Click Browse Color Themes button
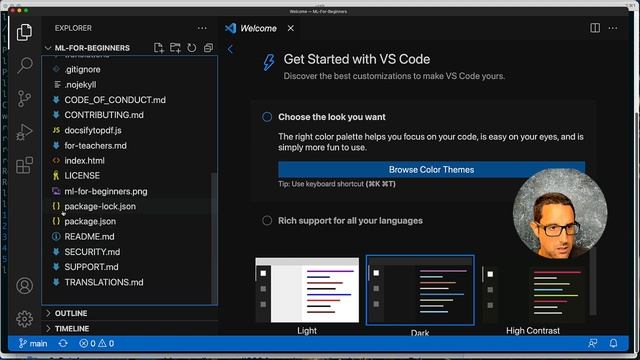 [x=431, y=169]
